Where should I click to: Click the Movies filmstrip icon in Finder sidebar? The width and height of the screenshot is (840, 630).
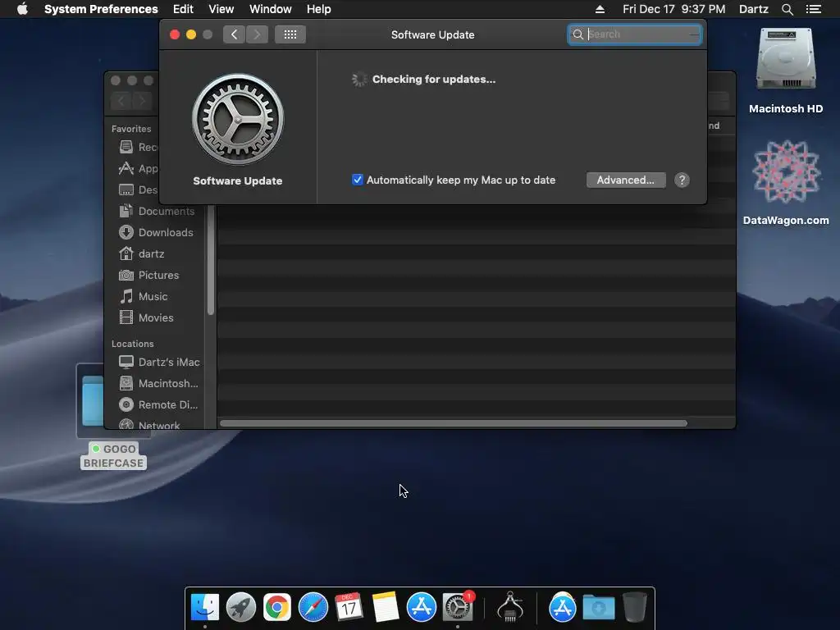(126, 317)
